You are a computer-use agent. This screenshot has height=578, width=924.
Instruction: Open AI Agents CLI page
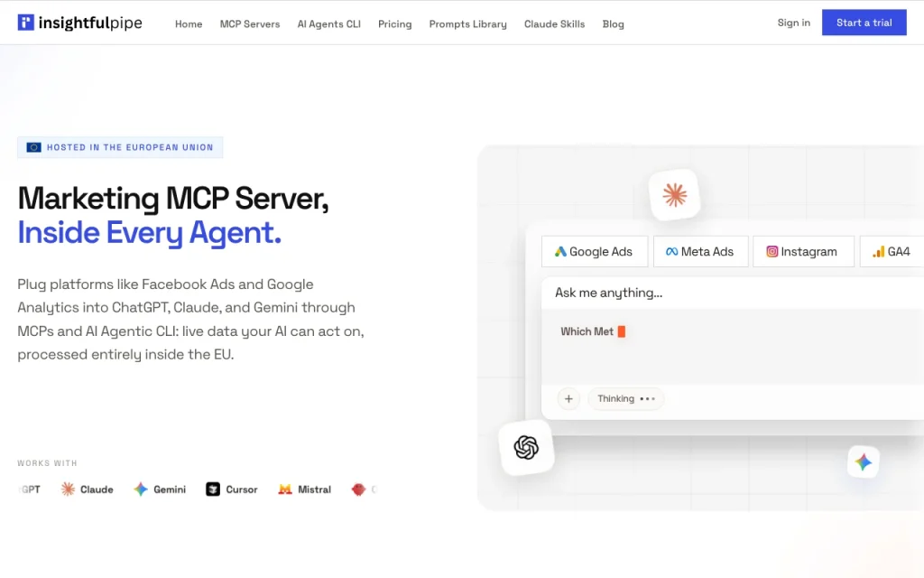coord(328,24)
